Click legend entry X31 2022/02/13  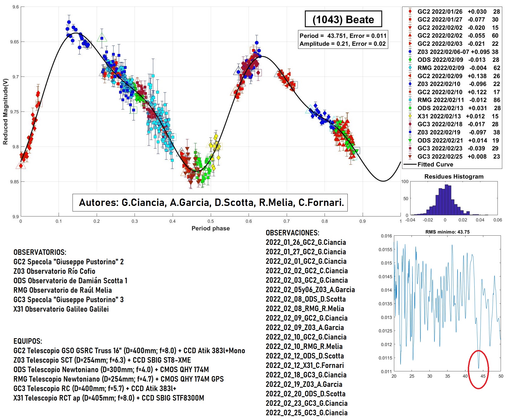[453, 116]
